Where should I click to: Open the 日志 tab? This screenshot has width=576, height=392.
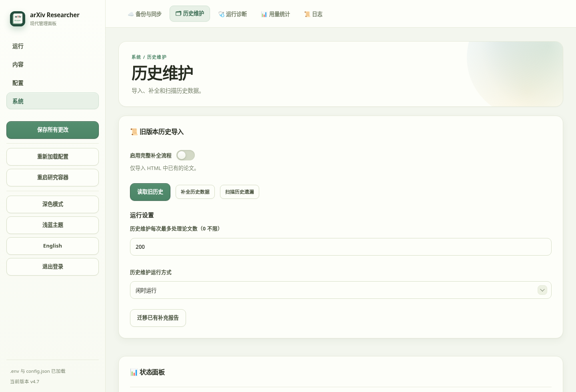313,14
